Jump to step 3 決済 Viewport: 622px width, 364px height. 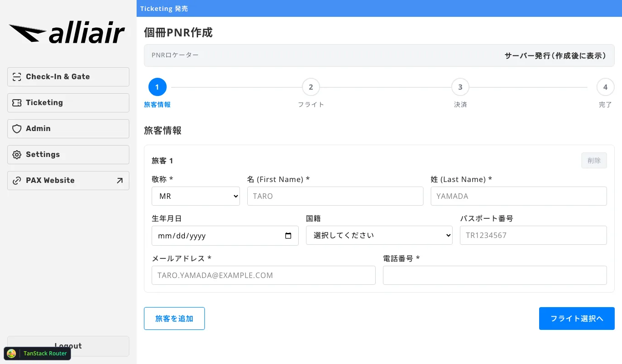pyautogui.click(x=460, y=87)
